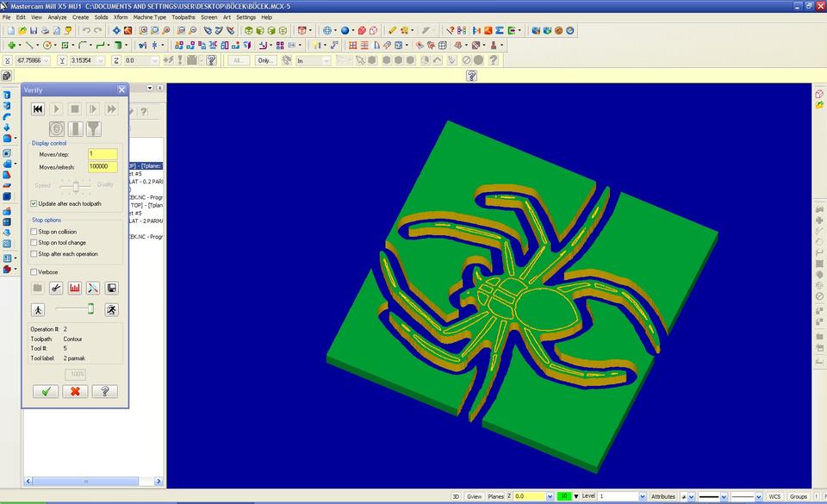Viewport: 827px width, 504px height.
Task: Play the toolpath verification simulation
Action: point(56,109)
